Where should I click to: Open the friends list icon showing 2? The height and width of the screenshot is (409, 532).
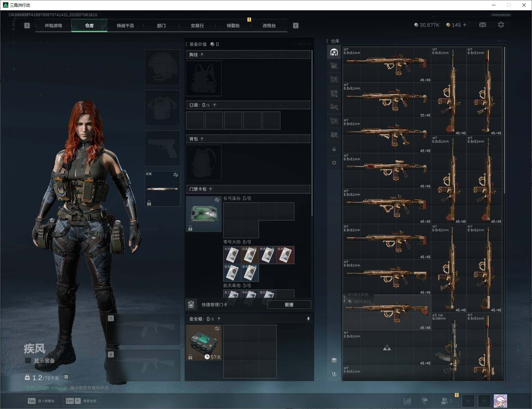446,401
